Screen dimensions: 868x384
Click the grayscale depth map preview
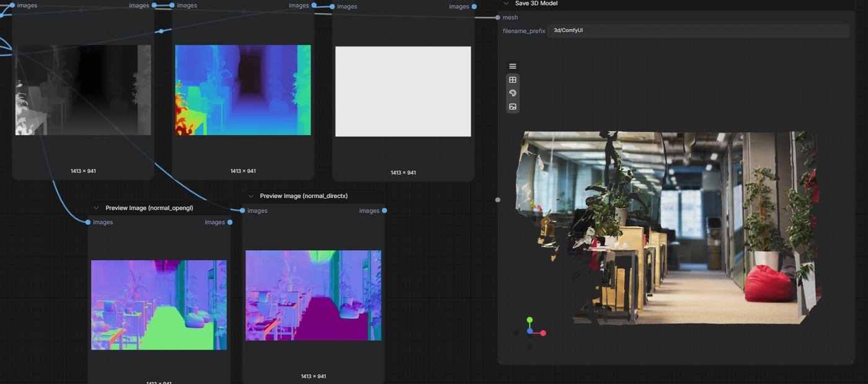pos(83,90)
